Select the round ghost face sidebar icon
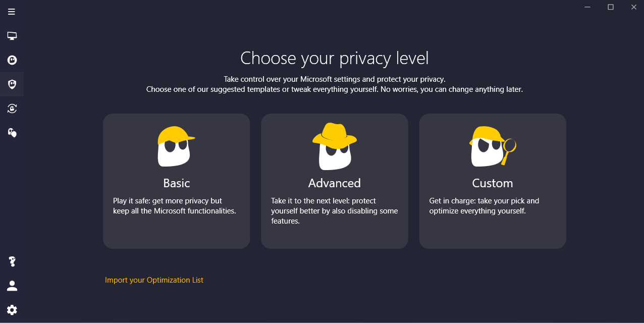The width and height of the screenshot is (644, 323). point(12,60)
